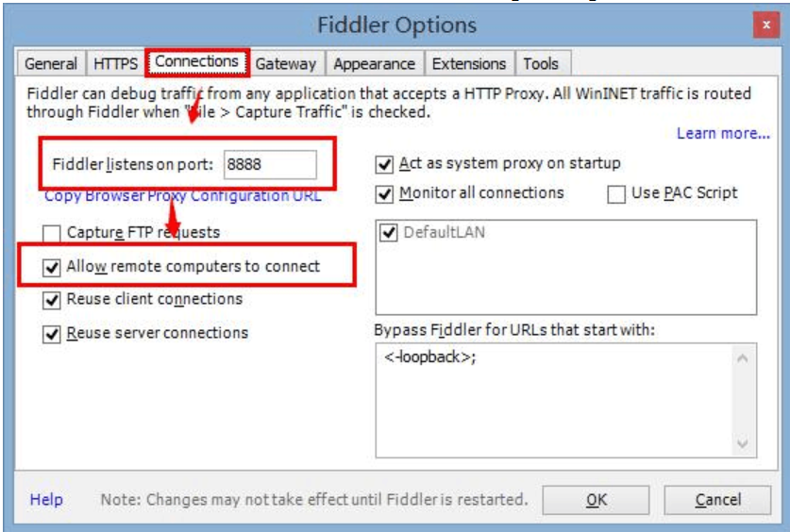Open Copy Browser Proxy Configuration URL link
The width and height of the screenshot is (790, 532).
coord(183,196)
